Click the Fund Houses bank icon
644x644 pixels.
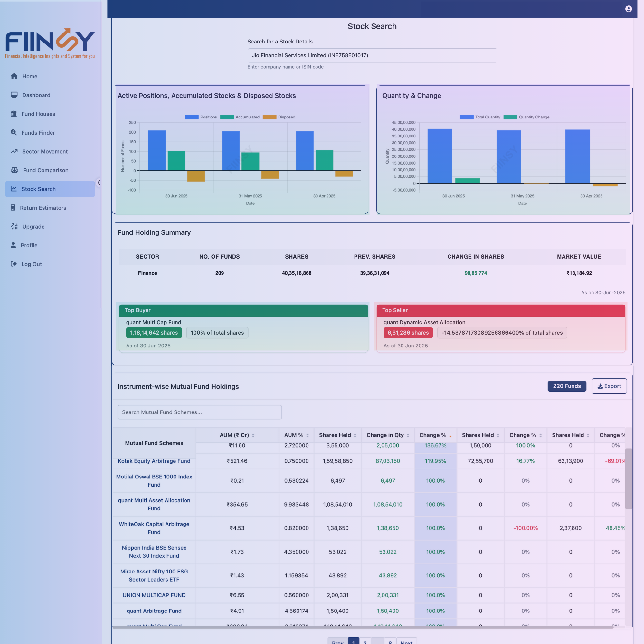pos(14,114)
